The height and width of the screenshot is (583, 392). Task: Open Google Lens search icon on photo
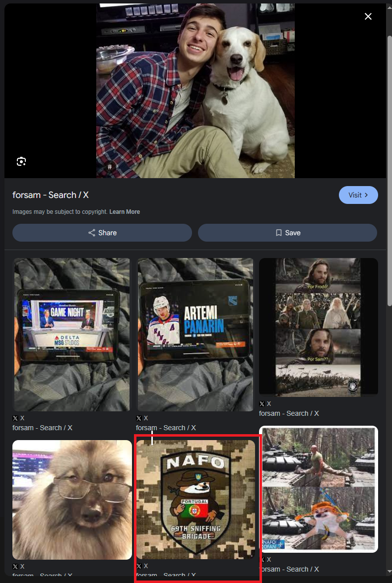tap(21, 161)
